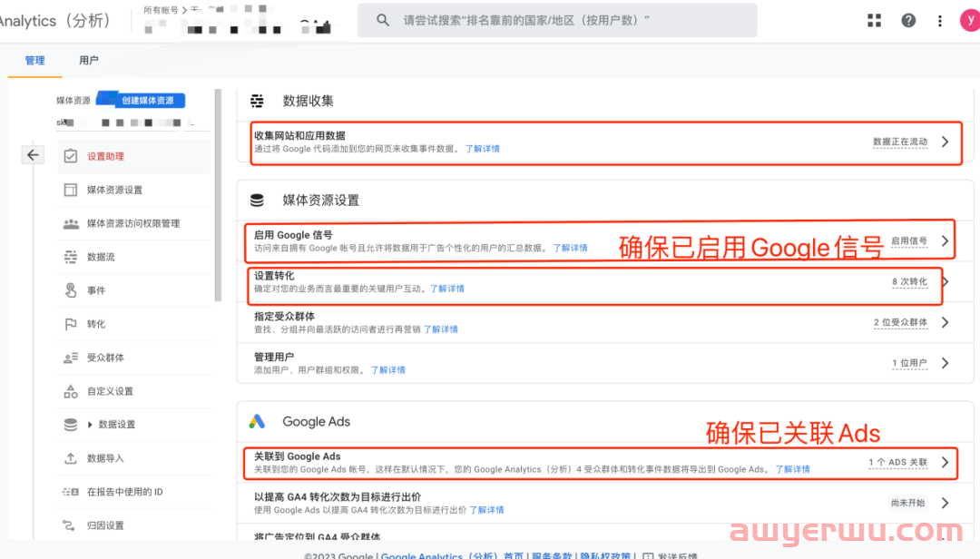This screenshot has width=980, height=559.
Task: Expand 收集网站和应用数据 row chevron
Action: [945, 142]
